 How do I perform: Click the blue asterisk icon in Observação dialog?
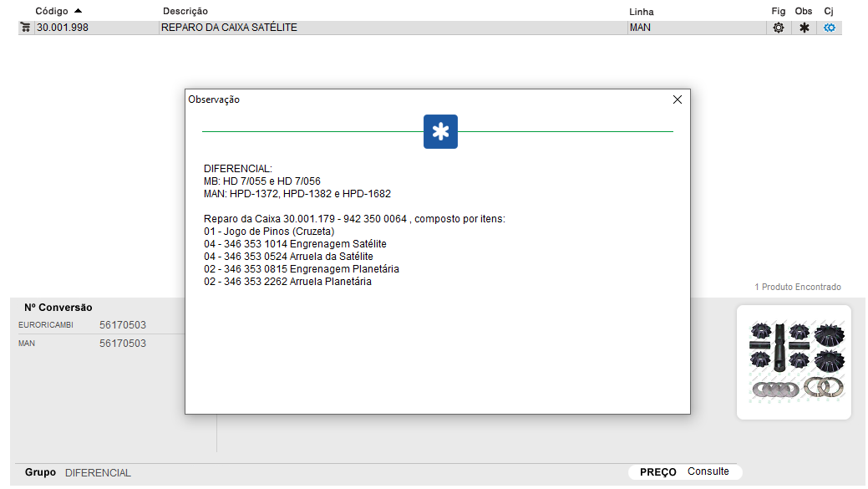440,132
